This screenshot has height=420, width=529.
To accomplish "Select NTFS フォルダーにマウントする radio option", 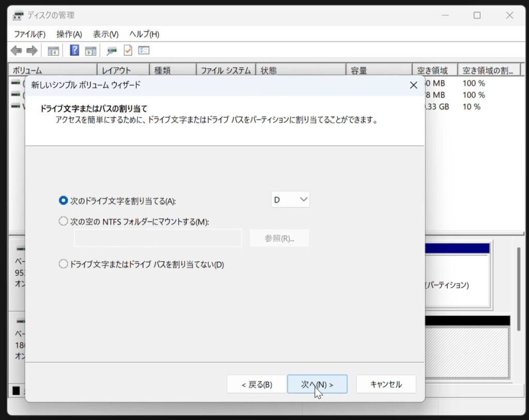I will 64,222.
